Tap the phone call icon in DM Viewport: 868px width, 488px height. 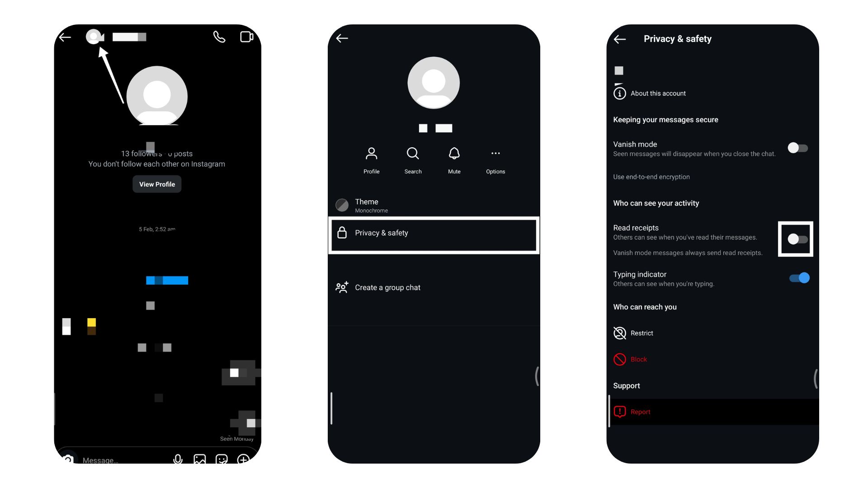click(219, 37)
